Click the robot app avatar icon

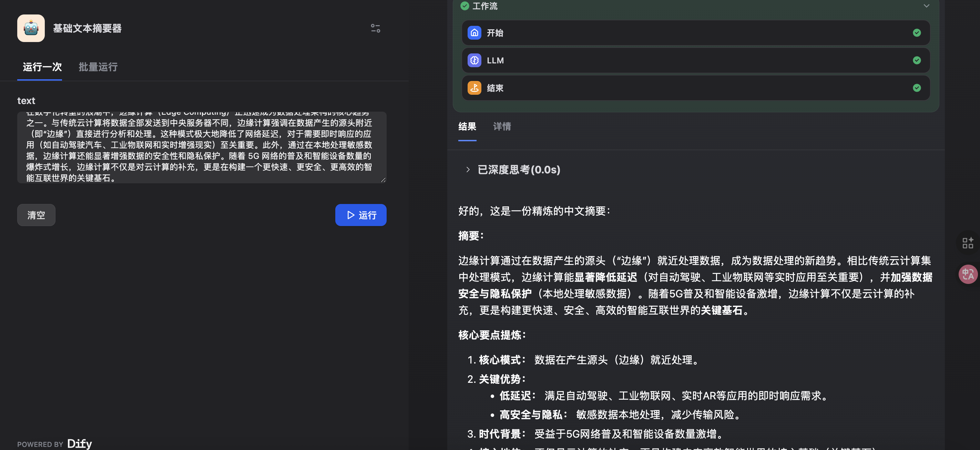(31, 28)
